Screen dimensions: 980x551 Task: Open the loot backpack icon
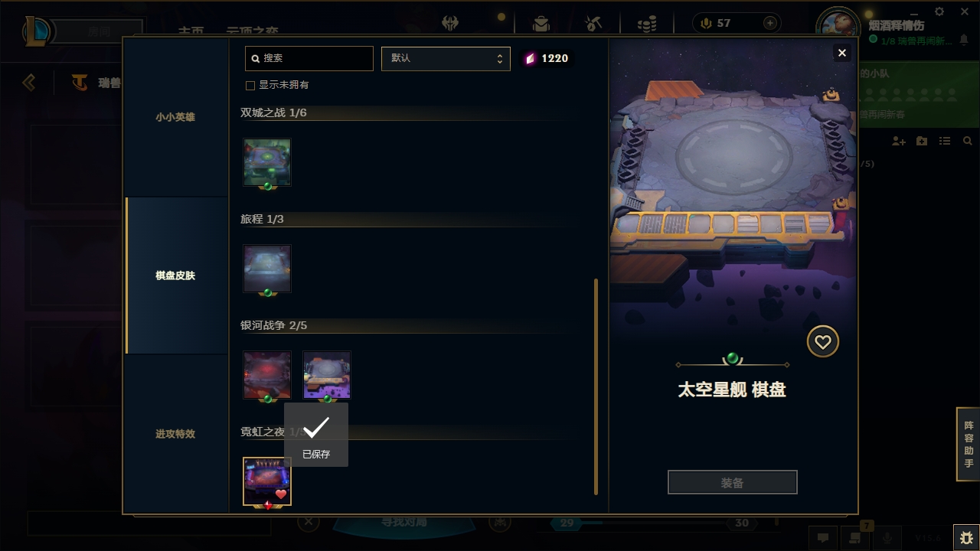click(541, 23)
